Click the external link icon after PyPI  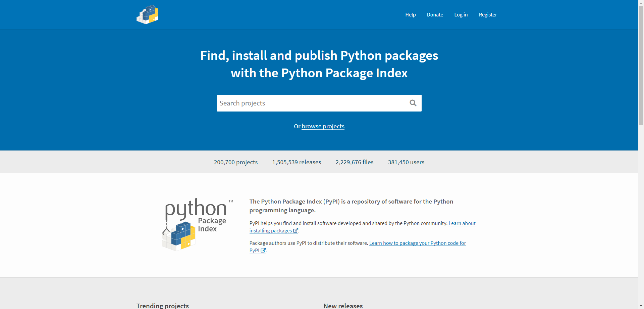point(263,251)
